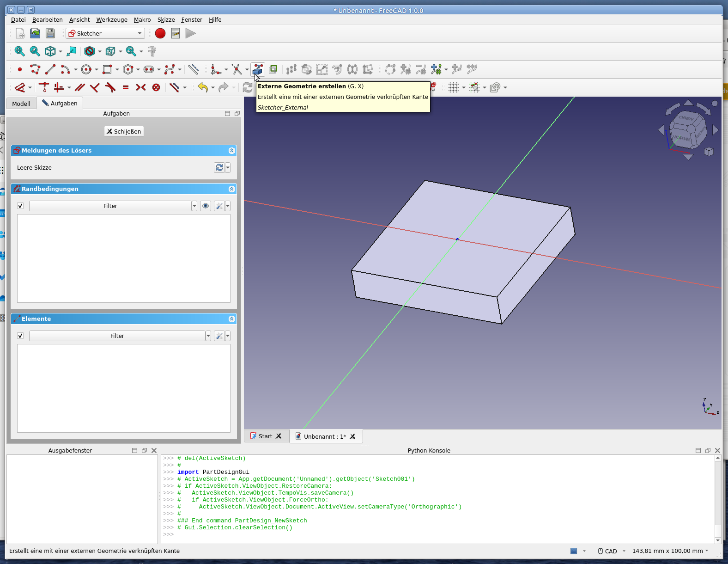
Task: Toggle the elements filter checkbox
Action: 20,336
